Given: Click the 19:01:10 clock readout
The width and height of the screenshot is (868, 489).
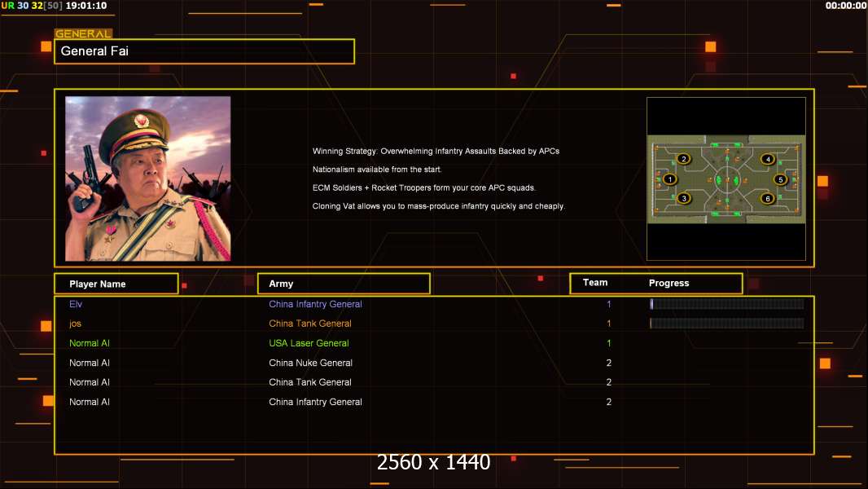Looking at the screenshot, I should (x=86, y=6).
